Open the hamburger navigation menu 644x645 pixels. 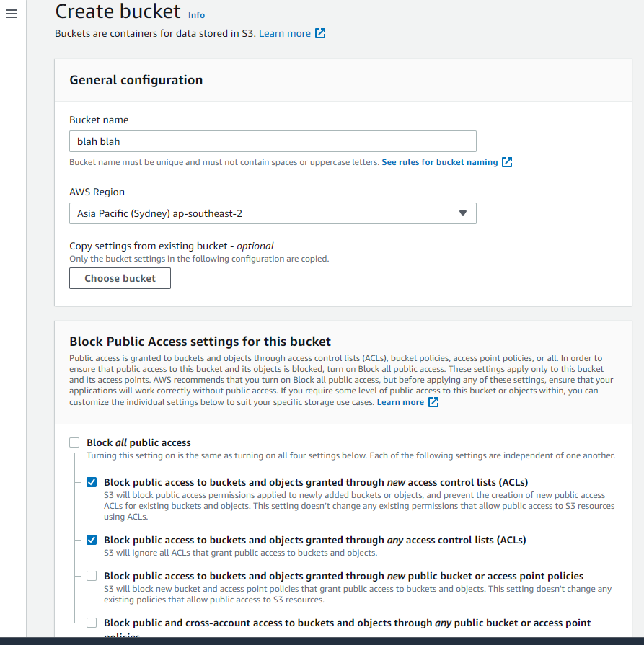[11, 14]
